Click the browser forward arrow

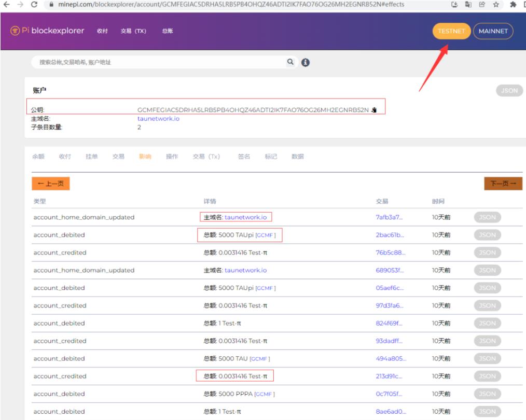(x=20, y=4)
